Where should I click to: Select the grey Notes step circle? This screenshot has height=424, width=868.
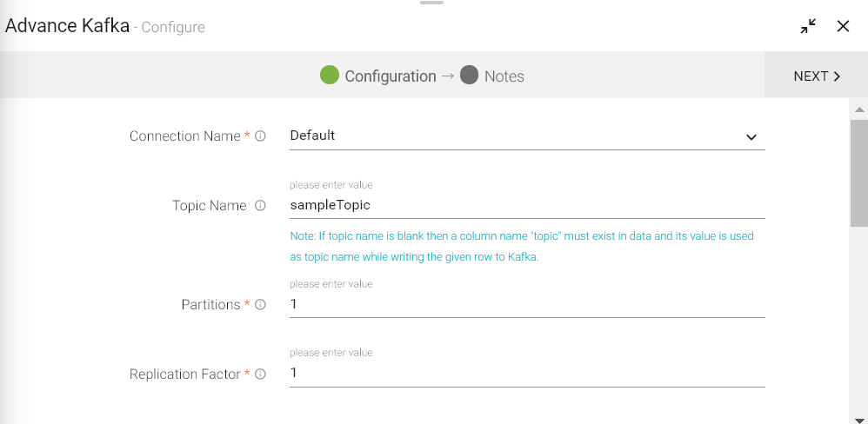coord(470,76)
